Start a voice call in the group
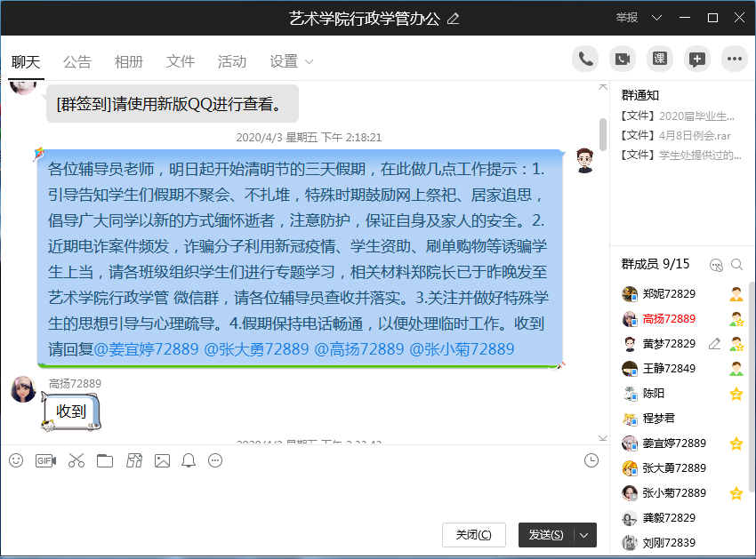 coord(585,59)
